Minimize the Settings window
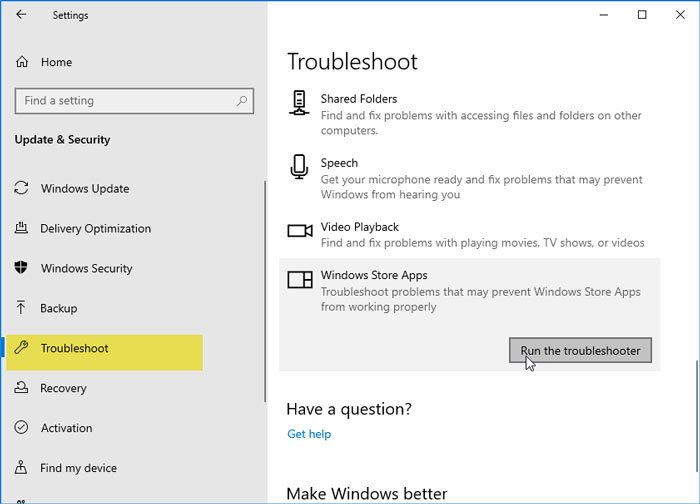Image resolution: width=700 pixels, height=504 pixels. point(604,15)
